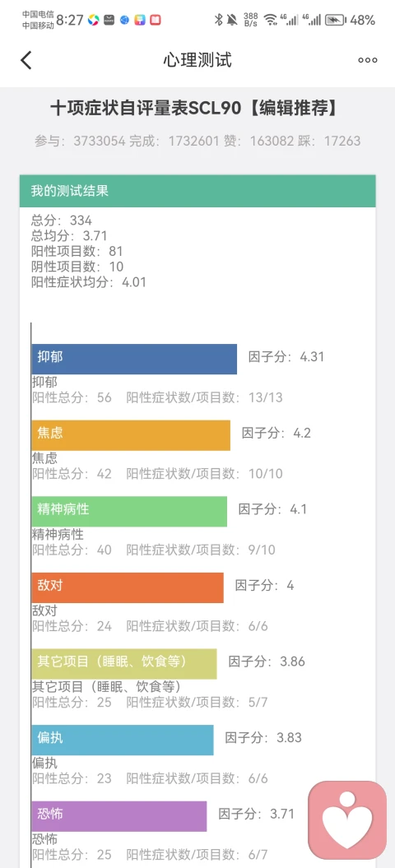
Task: Tap the back arrow icon
Action: (x=26, y=60)
